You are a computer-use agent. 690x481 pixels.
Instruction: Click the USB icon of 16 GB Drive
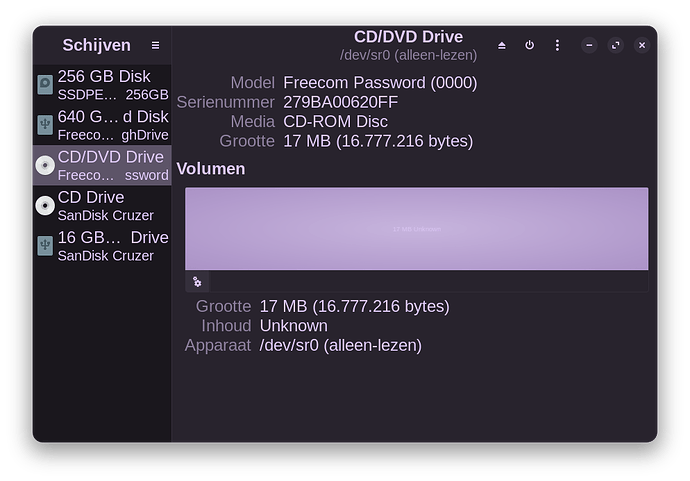(45, 245)
